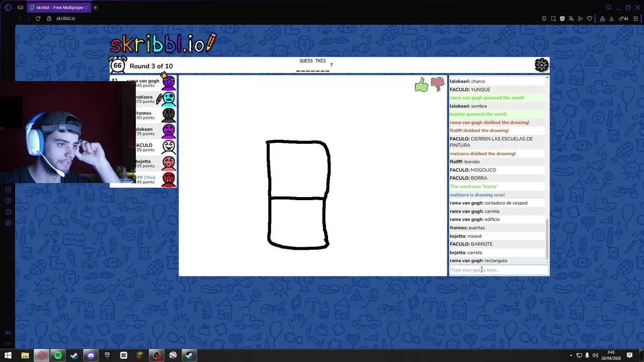Click 'CIERREN LAS ESCUELAS DE PINTURA' message
The height and width of the screenshot is (362, 644).
(x=491, y=142)
